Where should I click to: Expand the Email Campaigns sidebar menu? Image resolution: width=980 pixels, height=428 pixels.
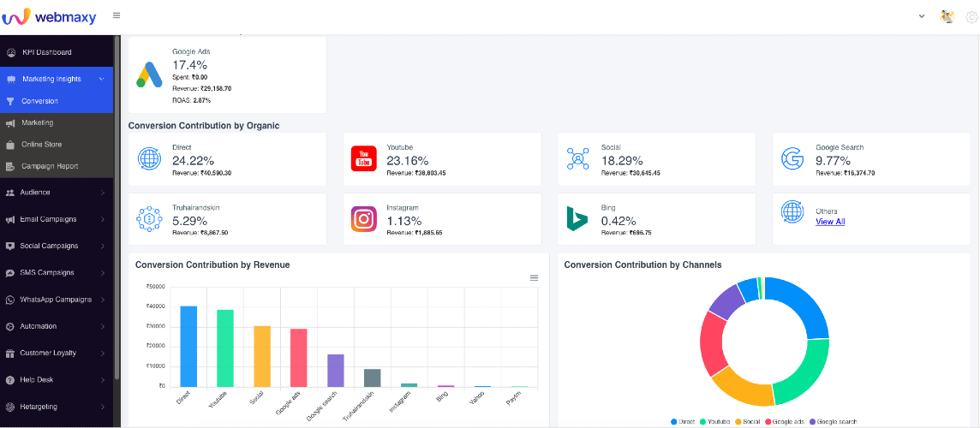pos(57,219)
